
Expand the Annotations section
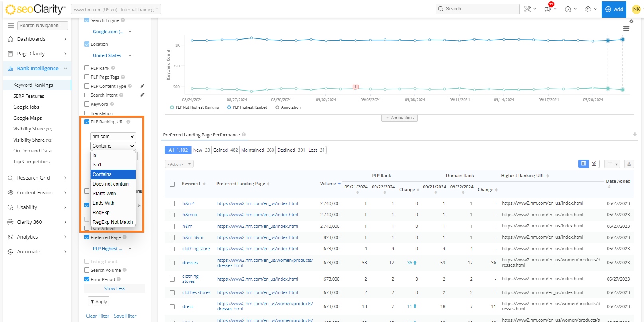click(399, 118)
